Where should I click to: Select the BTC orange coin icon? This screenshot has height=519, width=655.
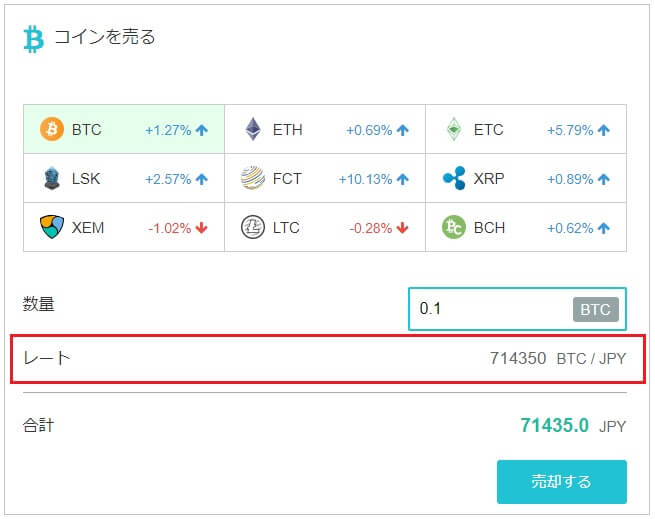(x=52, y=129)
